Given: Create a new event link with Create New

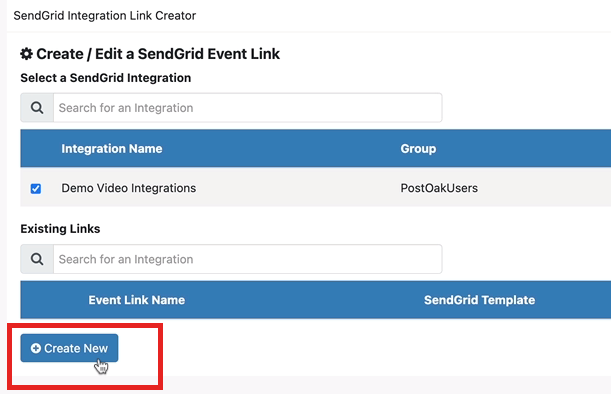Looking at the screenshot, I should pyautogui.click(x=69, y=348).
